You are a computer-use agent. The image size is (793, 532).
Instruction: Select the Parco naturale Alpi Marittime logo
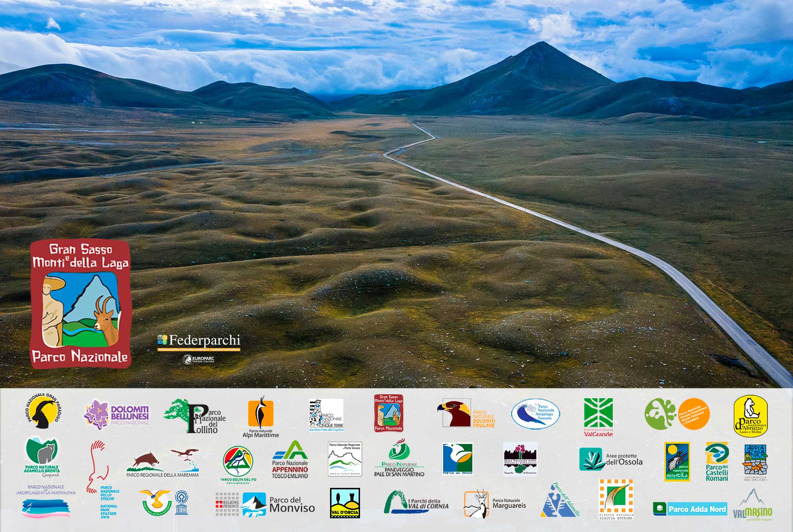pyautogui.click(x=261, y=417)
